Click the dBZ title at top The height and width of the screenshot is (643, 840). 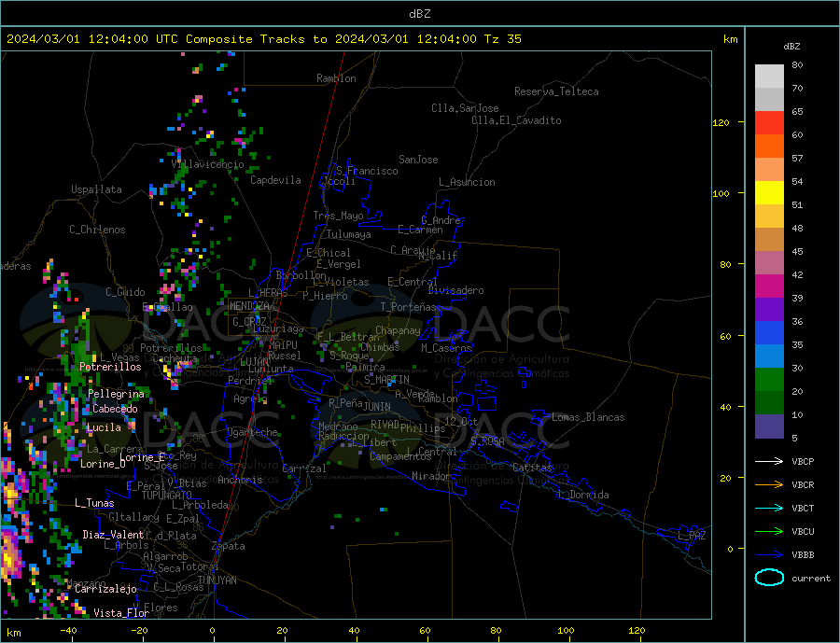419,14
